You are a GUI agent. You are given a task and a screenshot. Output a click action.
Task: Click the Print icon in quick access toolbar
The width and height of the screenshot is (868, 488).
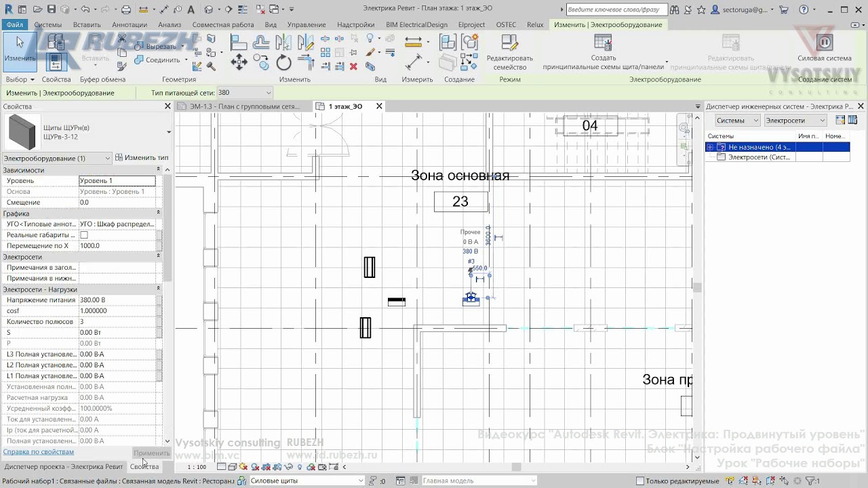click(x=126, y=9)
